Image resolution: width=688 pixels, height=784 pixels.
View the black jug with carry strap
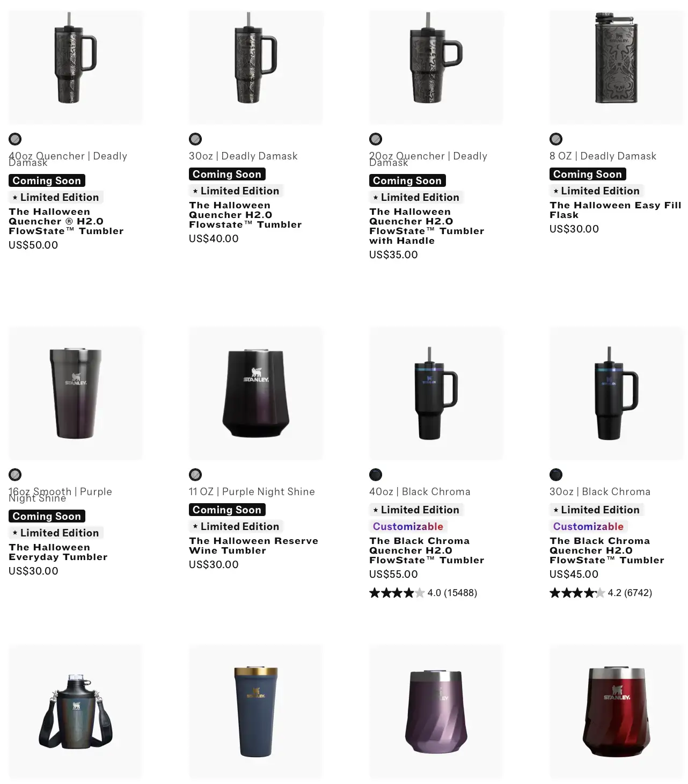point(76,712)
